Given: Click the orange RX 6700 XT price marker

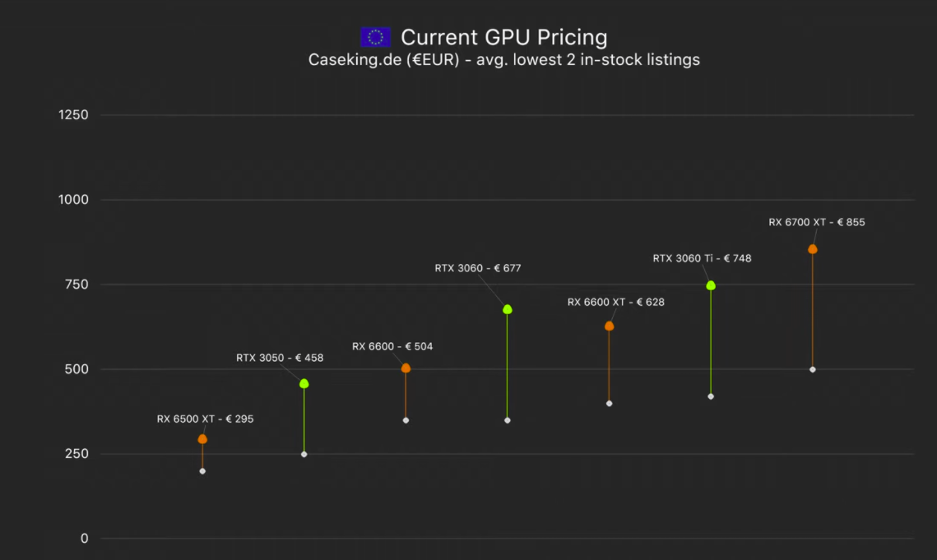Looking at the screenshot, I should point(813,249).
